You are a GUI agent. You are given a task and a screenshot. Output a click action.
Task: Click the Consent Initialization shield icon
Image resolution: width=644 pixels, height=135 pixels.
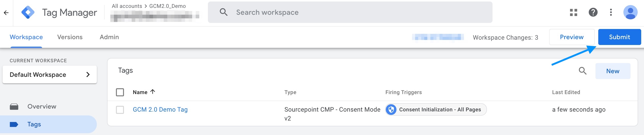391,110
